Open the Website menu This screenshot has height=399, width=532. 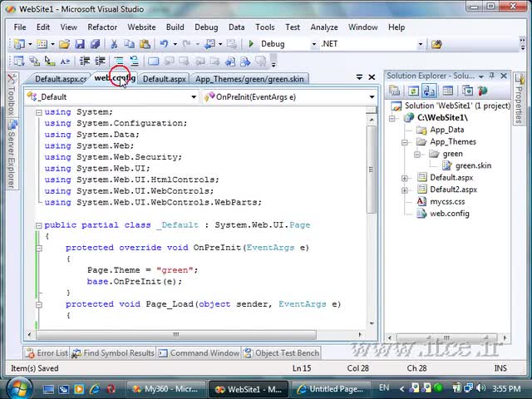141,27
